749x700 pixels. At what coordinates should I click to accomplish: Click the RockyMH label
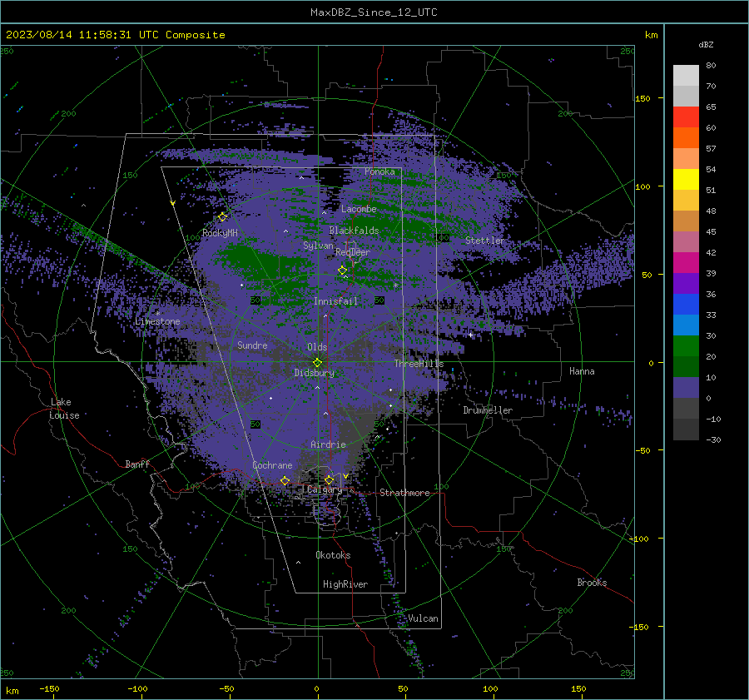coord(220,233)
